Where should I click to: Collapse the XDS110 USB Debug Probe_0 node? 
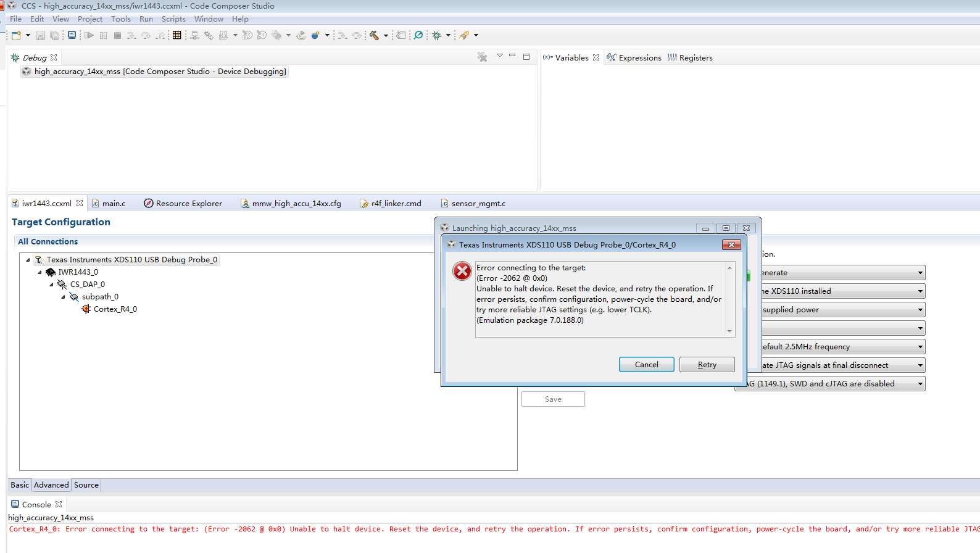pyautogui.click(x=28, y=260)
